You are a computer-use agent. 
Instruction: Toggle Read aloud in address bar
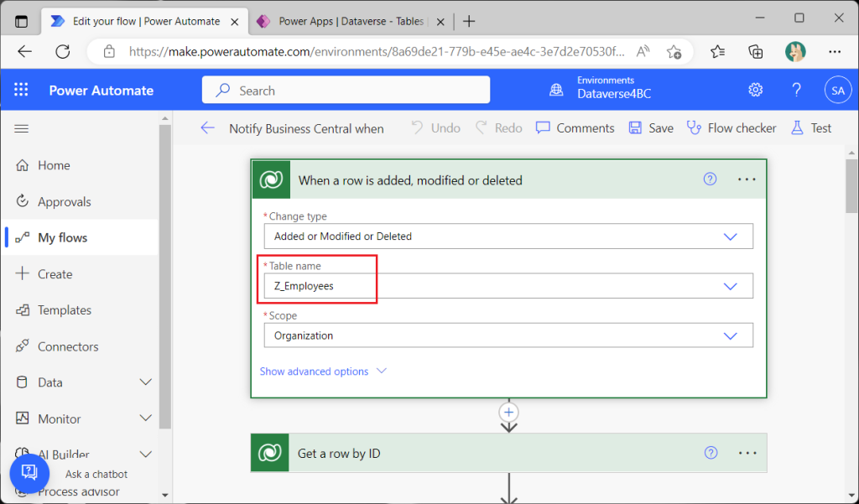[643, 51]
